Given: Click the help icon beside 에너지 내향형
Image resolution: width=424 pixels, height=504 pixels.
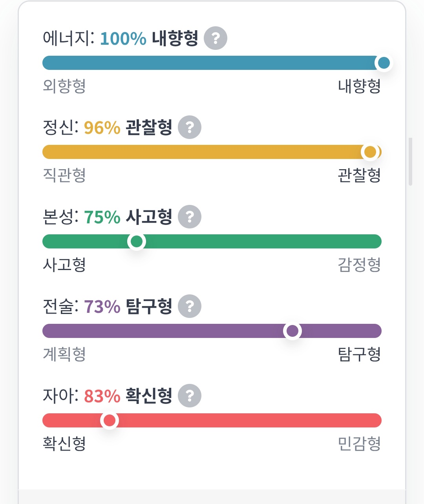Looking at the screenshot, I should coord(216,38).
